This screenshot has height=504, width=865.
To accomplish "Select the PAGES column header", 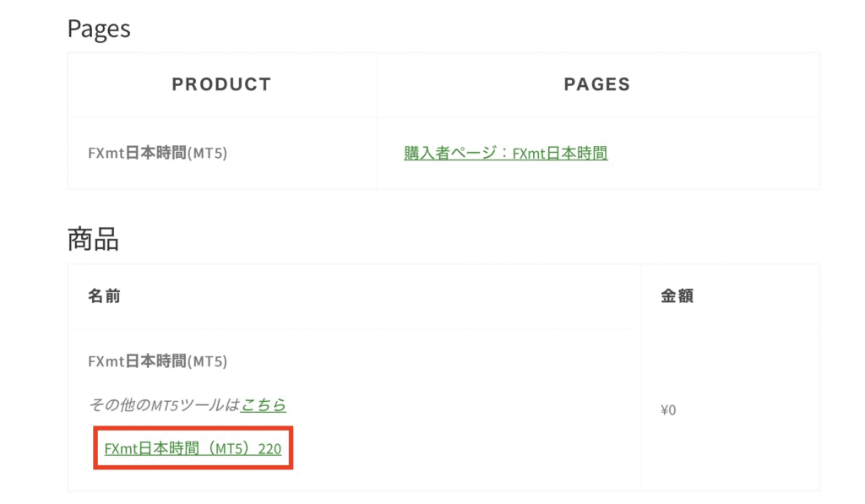I will (596, 84).
